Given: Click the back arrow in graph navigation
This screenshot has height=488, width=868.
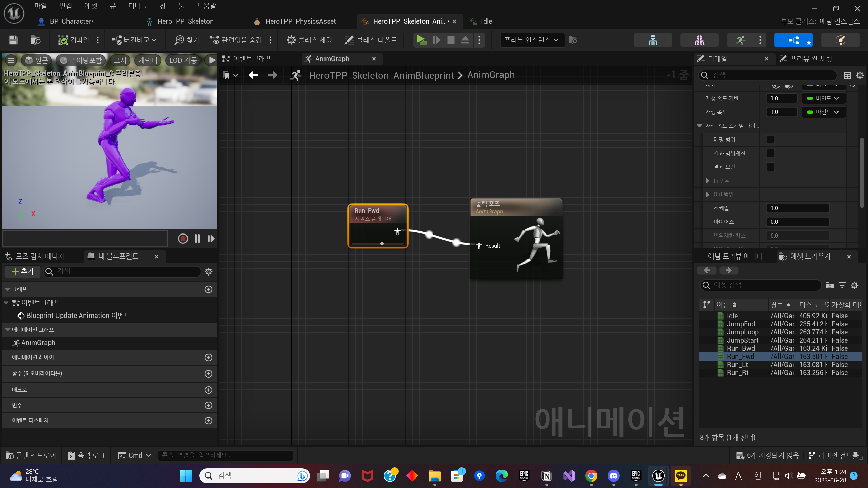Looking at the screenshot, I should click(253, 75).
